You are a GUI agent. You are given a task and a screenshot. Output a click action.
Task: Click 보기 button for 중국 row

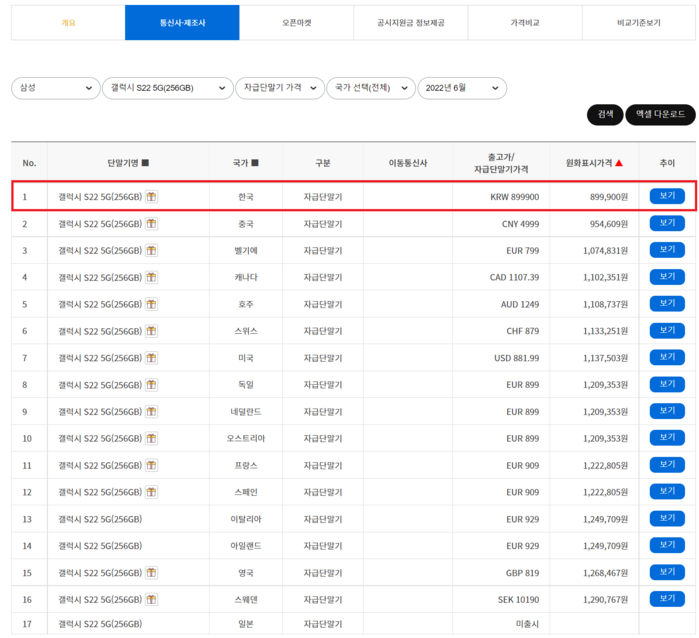(x=667, y=223)
